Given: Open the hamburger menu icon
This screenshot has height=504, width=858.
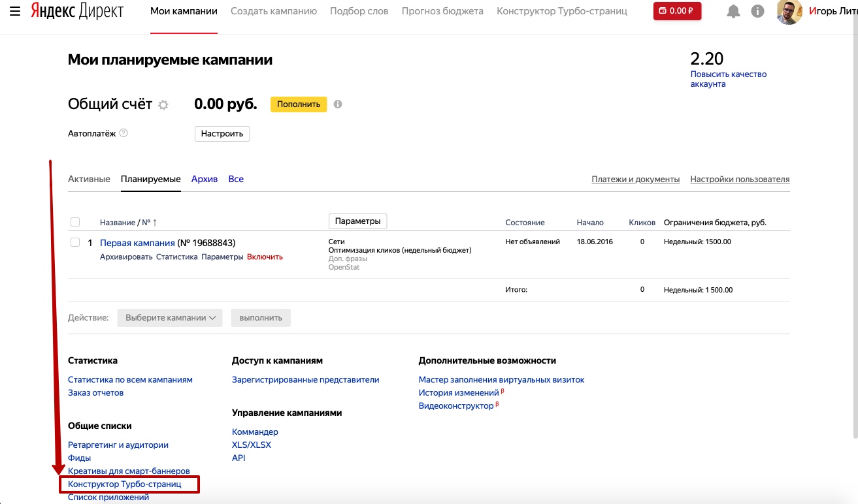Looking at the screenshot, I should pyautogui.click(x=15, y=11).
